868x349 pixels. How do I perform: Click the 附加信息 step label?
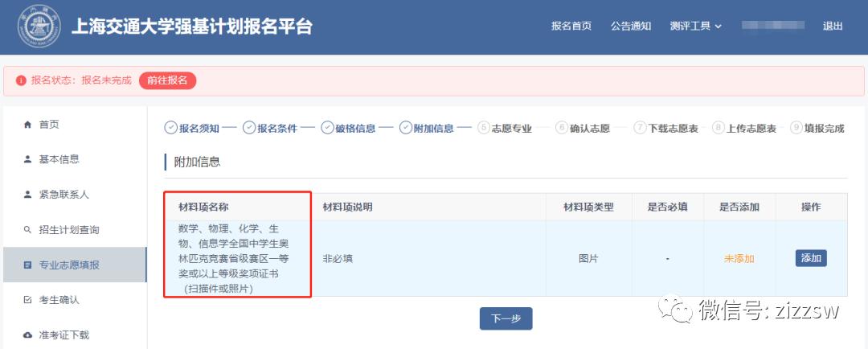[434, 129]
